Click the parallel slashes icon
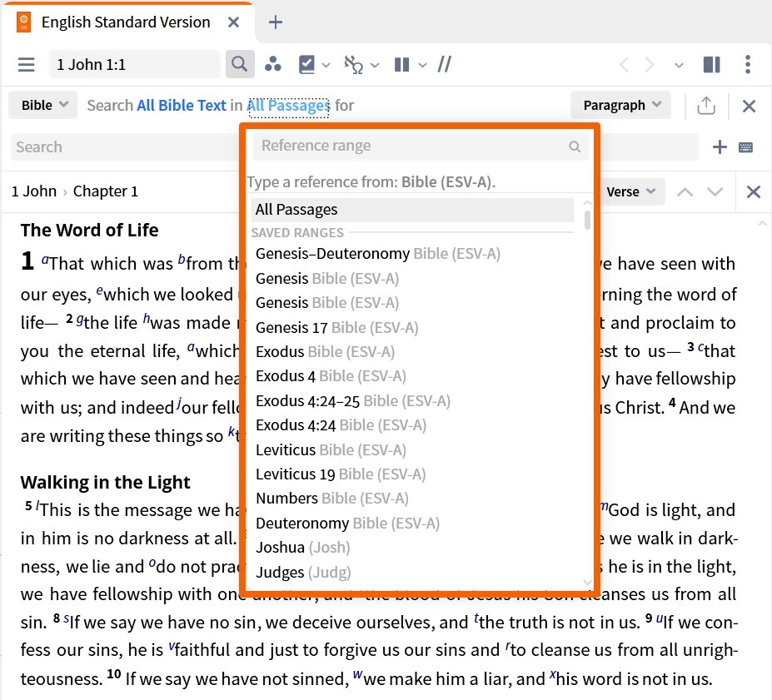Viewport: 772px width, 700px height. [x=445, y=64]
